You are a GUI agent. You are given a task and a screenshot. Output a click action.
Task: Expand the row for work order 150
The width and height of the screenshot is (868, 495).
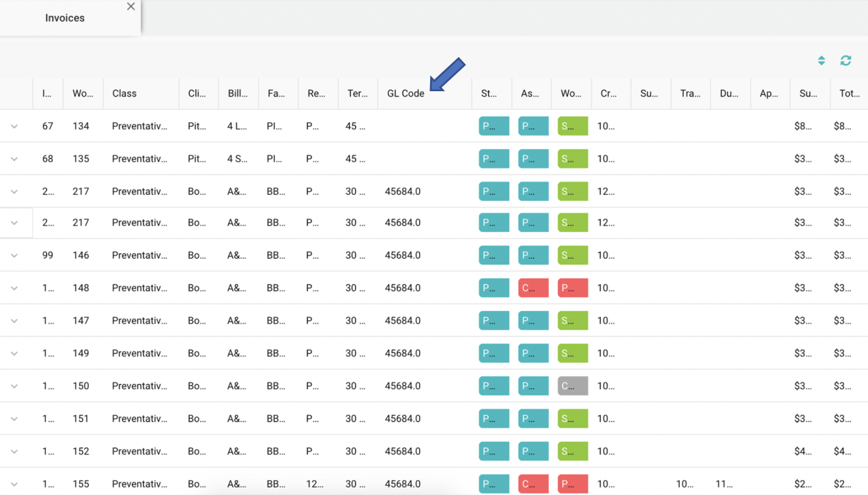coord(14,385)
